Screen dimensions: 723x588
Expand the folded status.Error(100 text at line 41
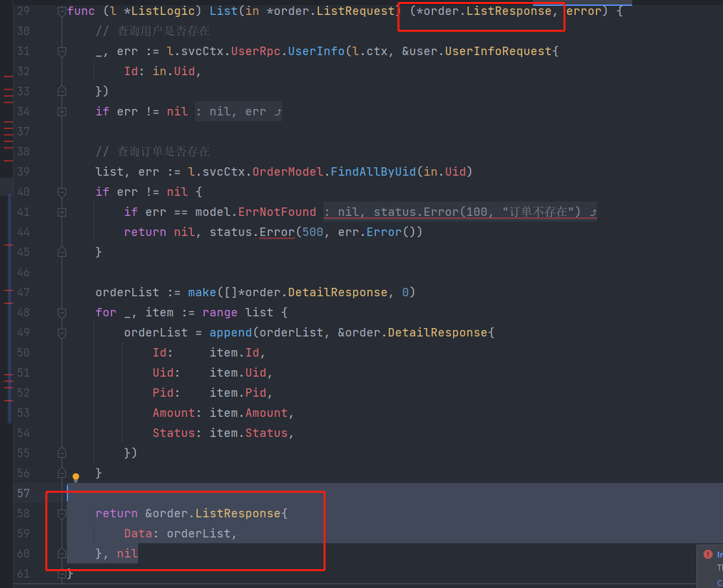(460, 212)
